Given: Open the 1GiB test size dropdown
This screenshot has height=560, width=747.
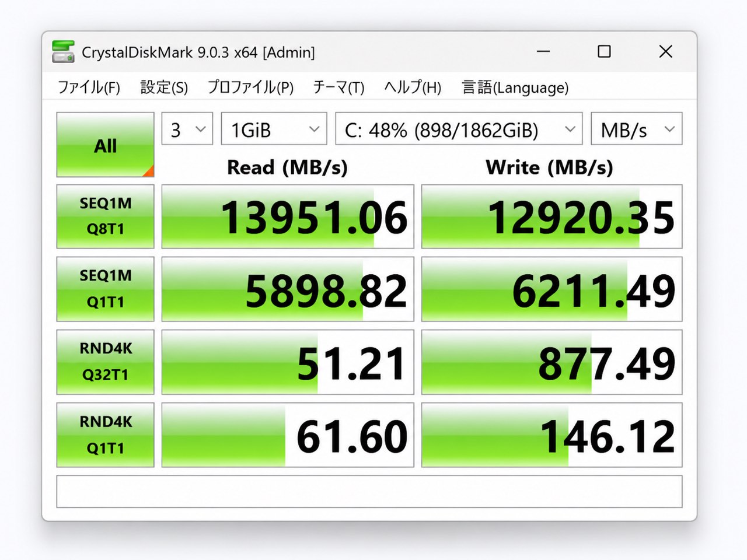Looking at the screenshot, I should click(x=274, y=129).
